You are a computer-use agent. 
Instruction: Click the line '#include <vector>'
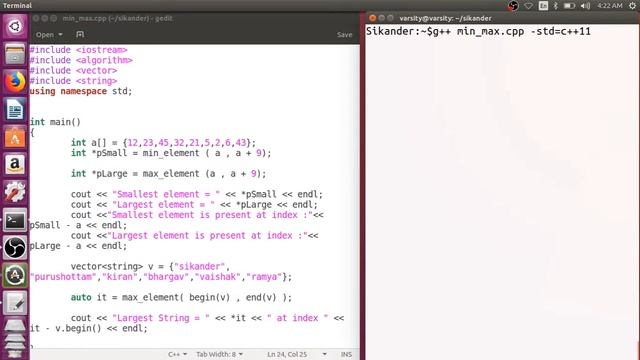pos(73,71)
